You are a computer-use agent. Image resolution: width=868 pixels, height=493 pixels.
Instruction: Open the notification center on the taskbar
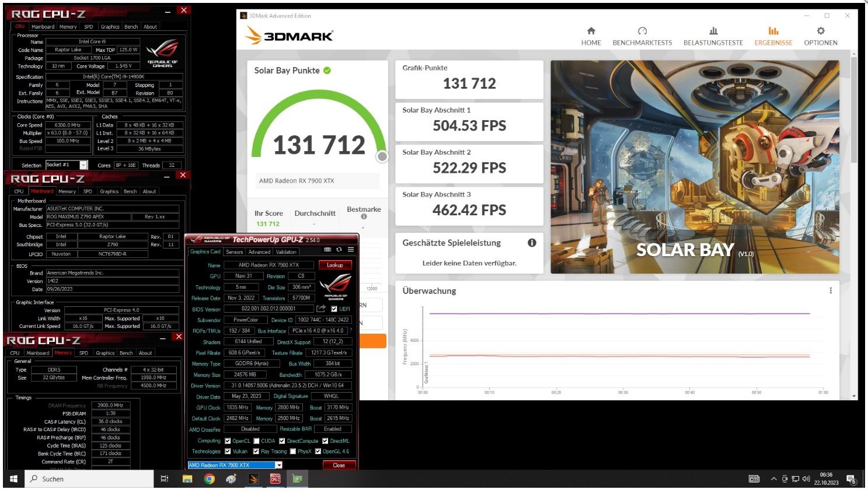(x=851, y=479)
